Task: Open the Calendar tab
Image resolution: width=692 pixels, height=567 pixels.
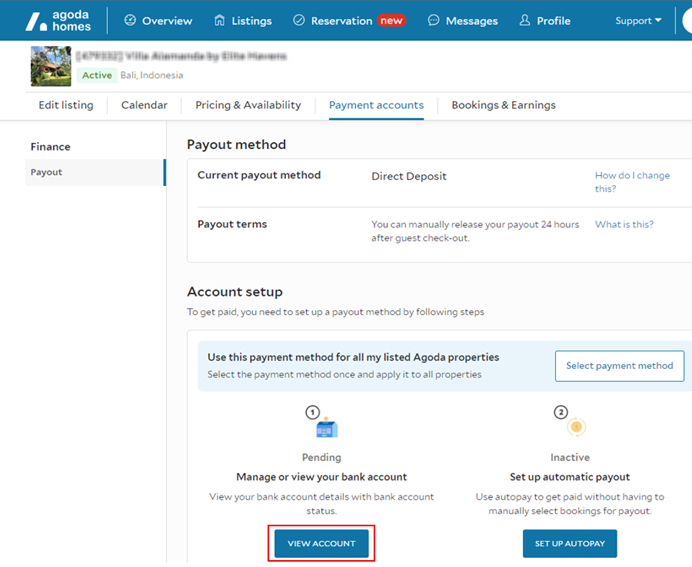Action: pyautogui.click(x=144, y=105)
